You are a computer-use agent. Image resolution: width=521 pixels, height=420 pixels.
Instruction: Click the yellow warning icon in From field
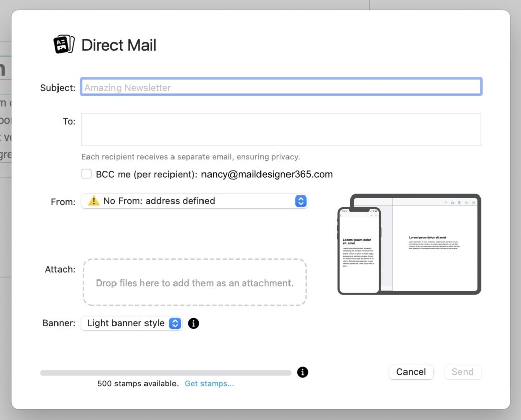tap(94, 201)
